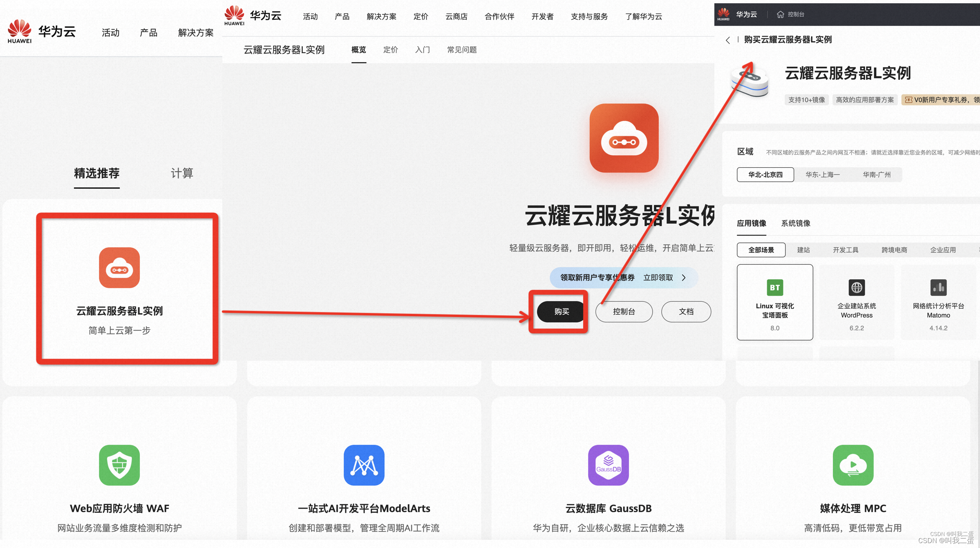Click the back chevron beside 购买云耀云服务器L实例
This screenshot has height=548, width=980.
(x=728, y=40)
